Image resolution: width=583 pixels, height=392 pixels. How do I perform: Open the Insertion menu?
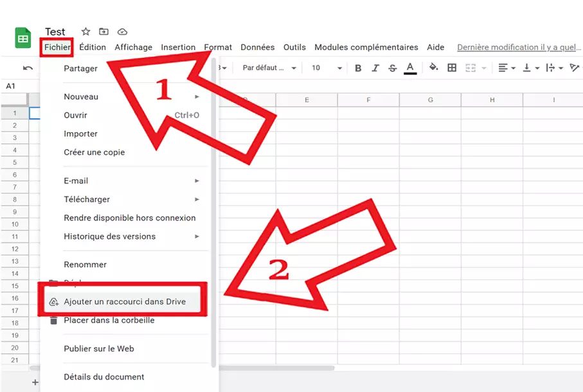[x=178, y=47]
